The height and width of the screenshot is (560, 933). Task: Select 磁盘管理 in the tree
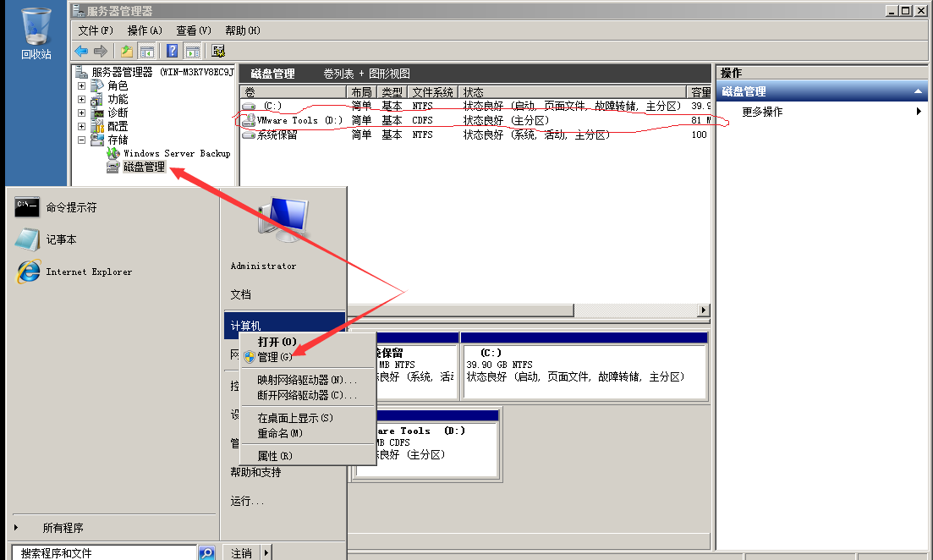tap(144, 167)
